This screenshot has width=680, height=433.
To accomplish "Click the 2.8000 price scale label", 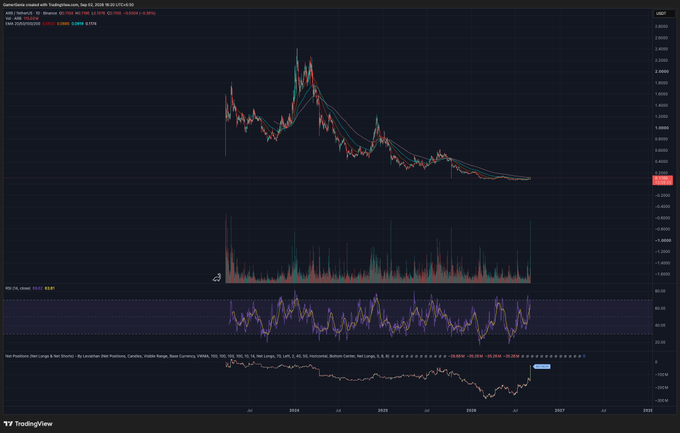I will (x=662, y=26).
